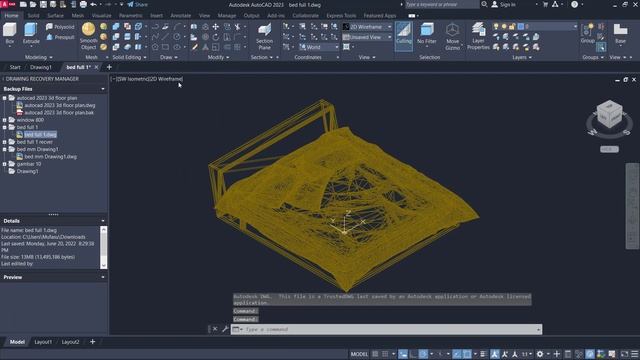The width and height of the screenshot is (640, 360).
Task: Open the Unsaved View dropdown
Action: click(367, 37)
